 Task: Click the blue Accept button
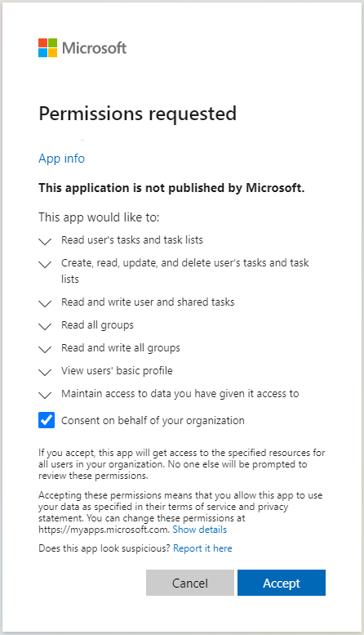coord(282,583)
